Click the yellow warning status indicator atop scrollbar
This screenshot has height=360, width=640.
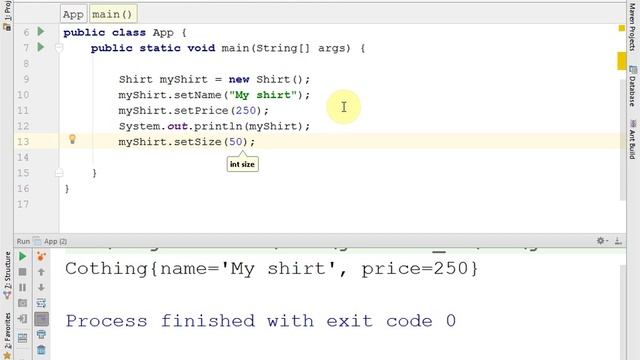[622, 28]
